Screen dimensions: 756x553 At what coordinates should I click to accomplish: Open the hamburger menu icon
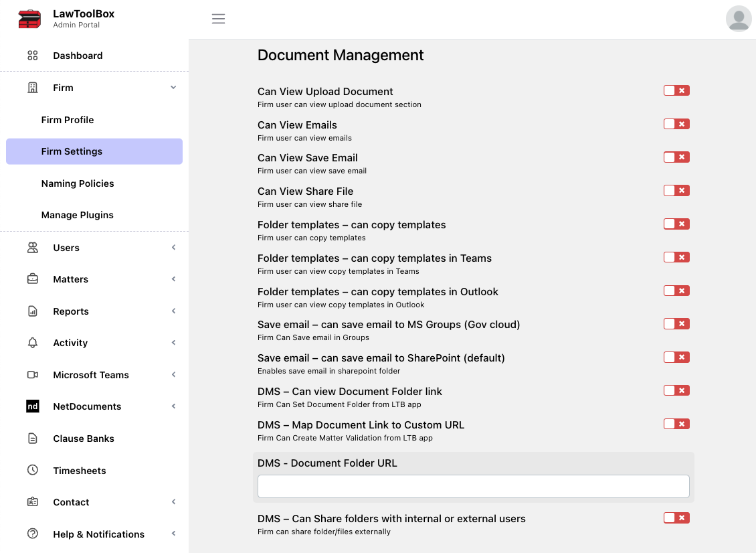[x=218, y=19]
